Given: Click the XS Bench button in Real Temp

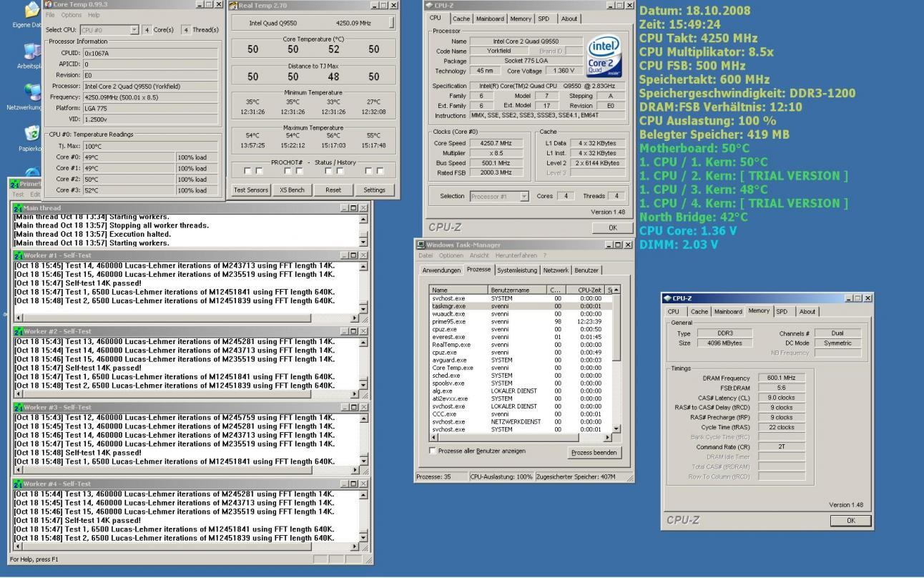Looking at the screenshot, I should tap(292, 190).
